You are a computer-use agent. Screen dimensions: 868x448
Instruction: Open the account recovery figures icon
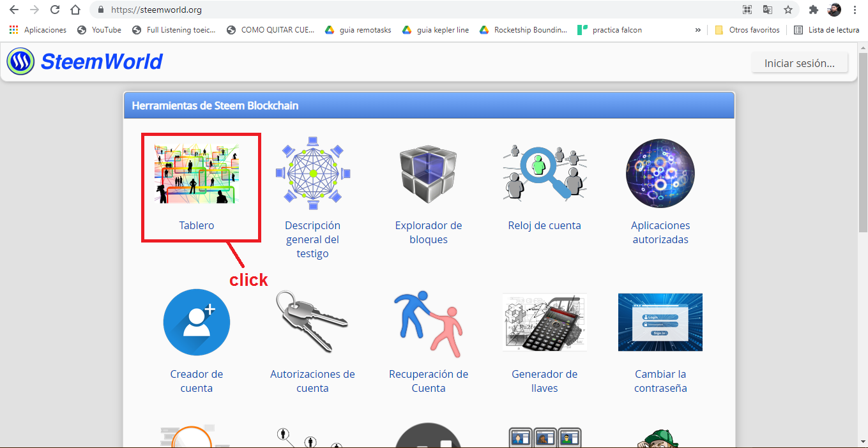click(x=429, y=324)
